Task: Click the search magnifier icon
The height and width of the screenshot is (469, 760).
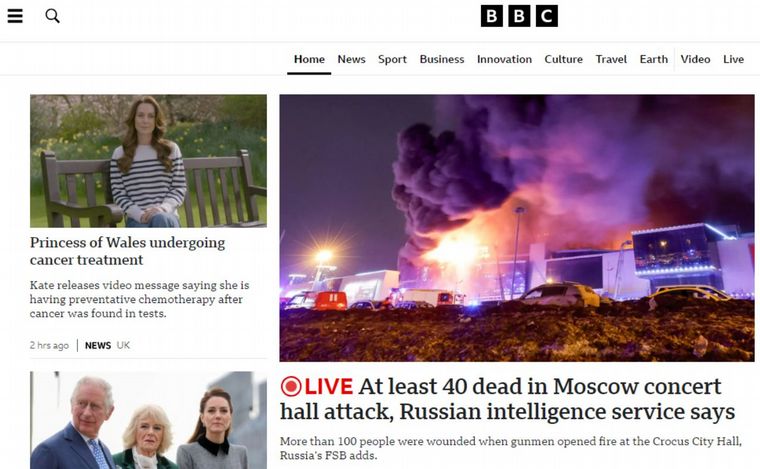Action: pos(52,16)
